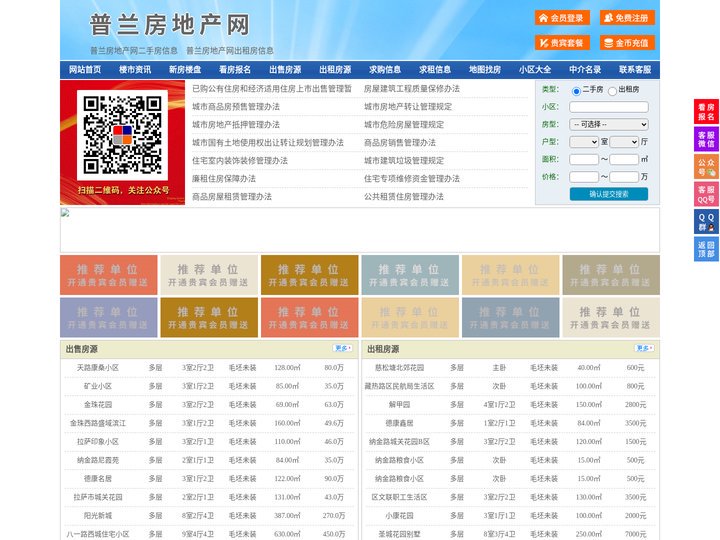Click the 会员登录 button

562,18
